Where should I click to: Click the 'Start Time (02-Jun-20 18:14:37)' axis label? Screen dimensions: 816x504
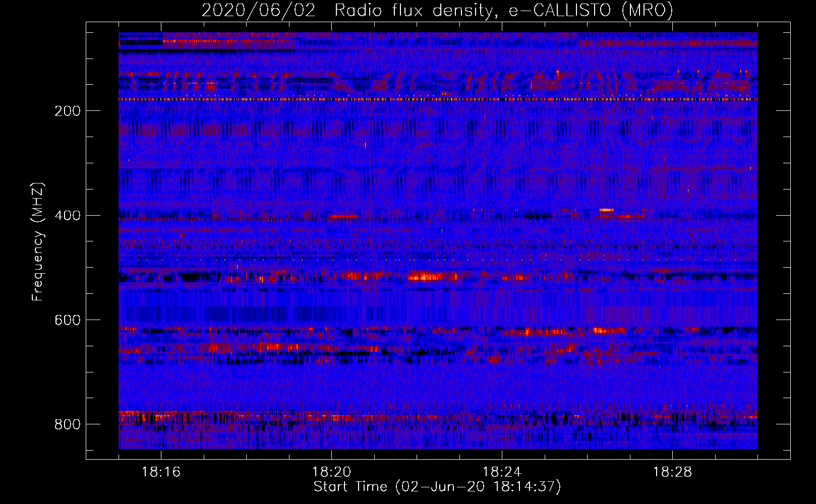pyautogui.click(x=437, y=487)
